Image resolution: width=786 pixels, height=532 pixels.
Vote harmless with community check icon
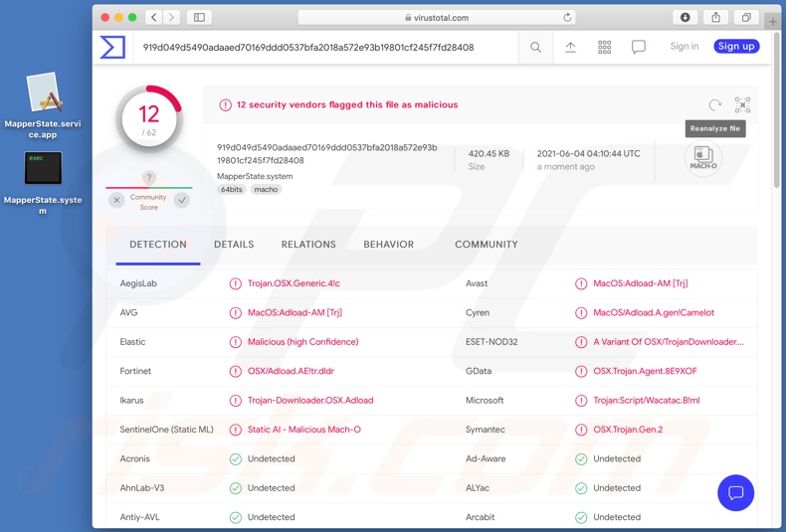(181, 201)
